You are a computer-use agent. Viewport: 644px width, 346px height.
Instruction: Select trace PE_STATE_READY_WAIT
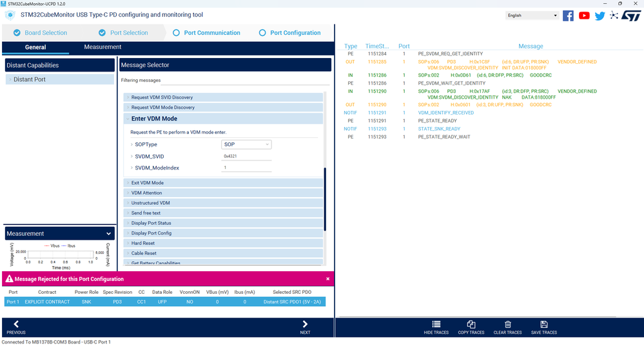click(444, 137)
